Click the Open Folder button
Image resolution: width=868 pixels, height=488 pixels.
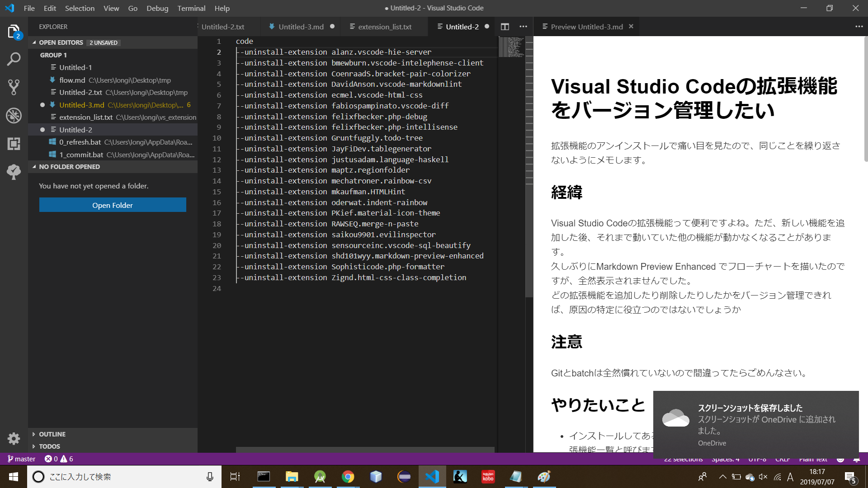pyautogui.click(x=112, y=205)
